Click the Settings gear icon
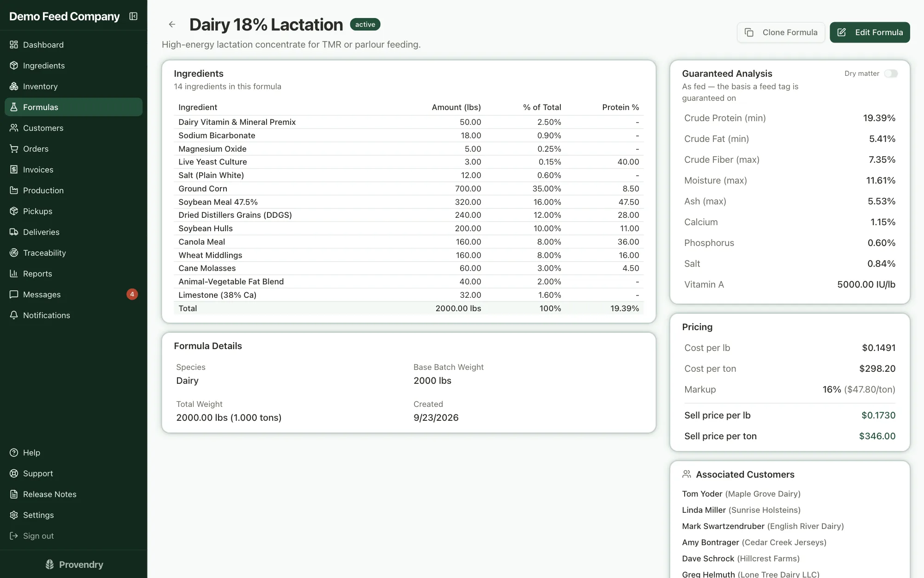The height and width of the screenshot is (578, 924). [14, 515]
